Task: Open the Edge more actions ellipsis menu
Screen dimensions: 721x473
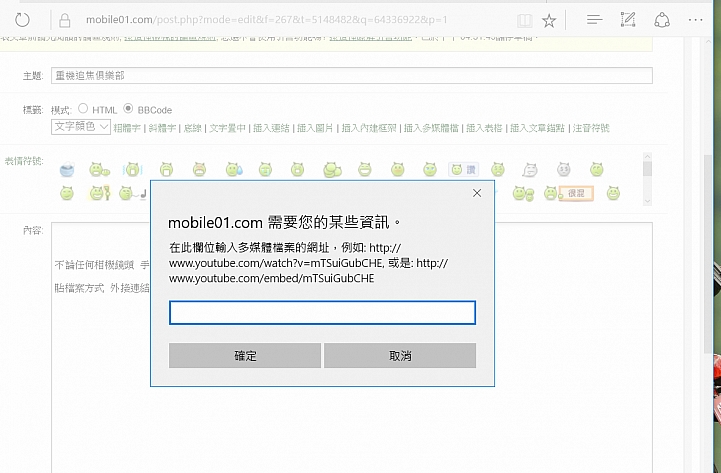Action: pyautogui.click(x=695, y=20)
